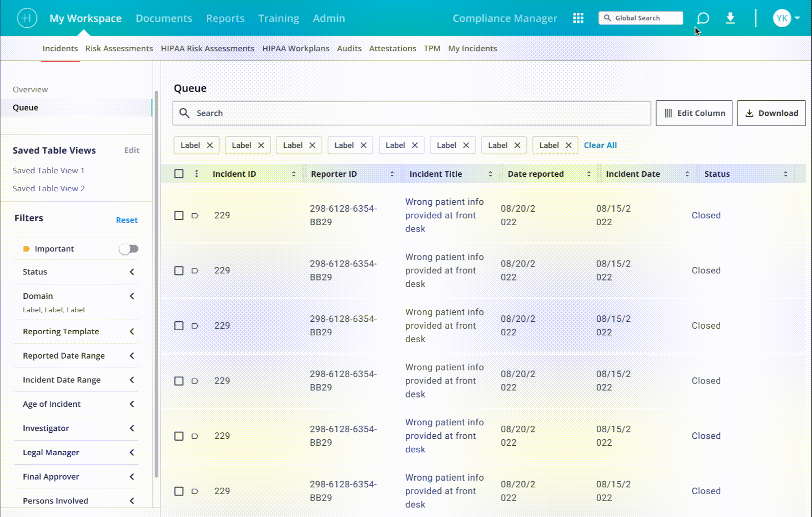This screenshot has width=812, height=517.
Task: Toggle the Important filter switch
Action: 129,249
